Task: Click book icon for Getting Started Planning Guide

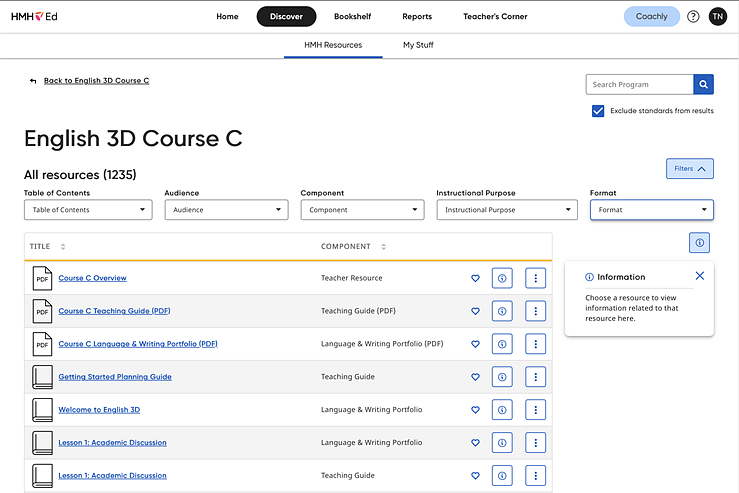Action: click(42, 377)
